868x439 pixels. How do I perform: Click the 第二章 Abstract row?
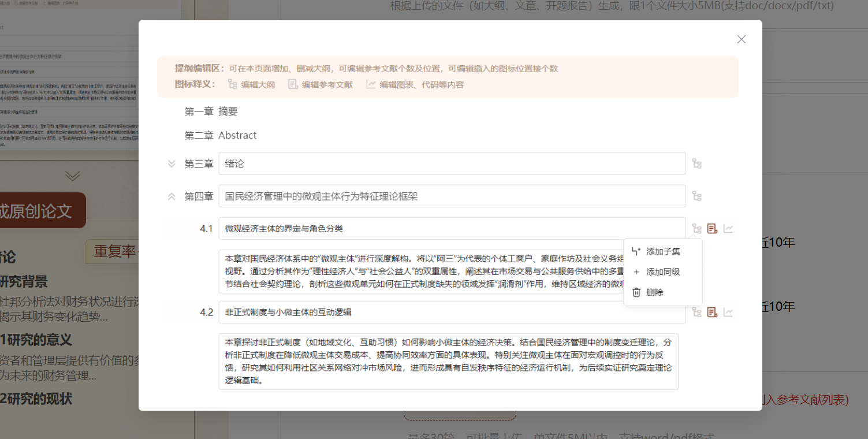point(221,135)
